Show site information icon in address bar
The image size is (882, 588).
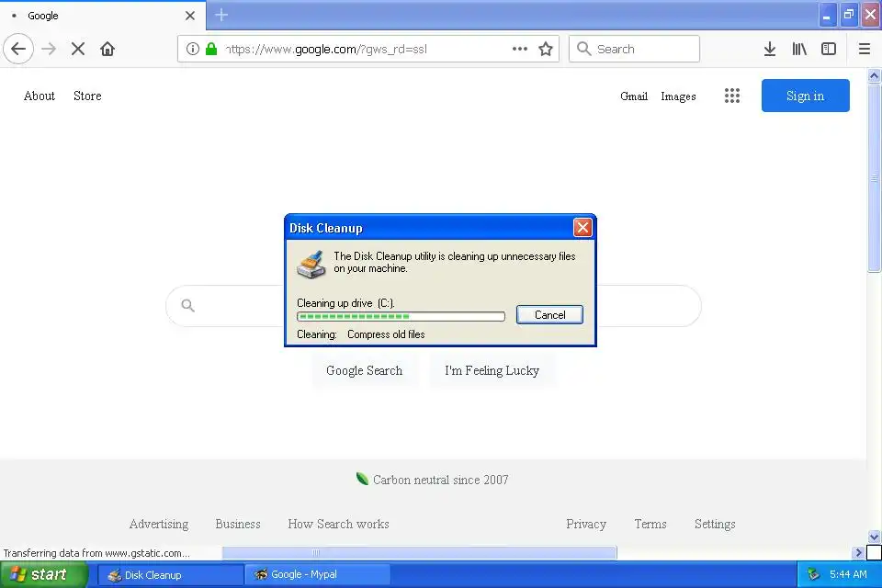coord(193,49)
